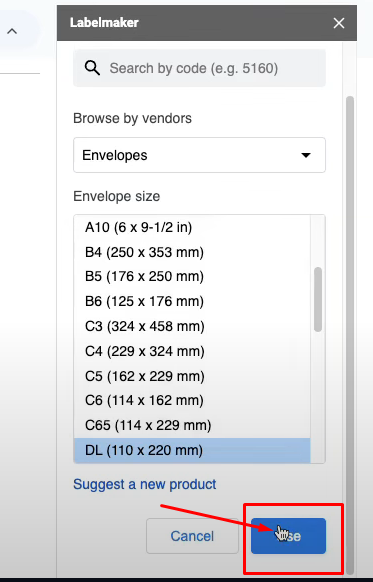Select DL (110 x 220 mm) envelope
This screenshot has width=373, height=582.
tap(192, 450)
